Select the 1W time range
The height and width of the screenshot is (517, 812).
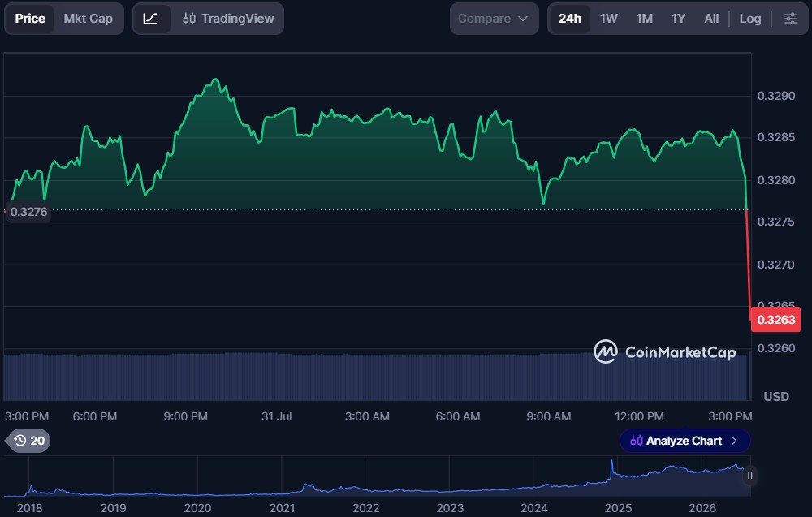tap(608, 19)
